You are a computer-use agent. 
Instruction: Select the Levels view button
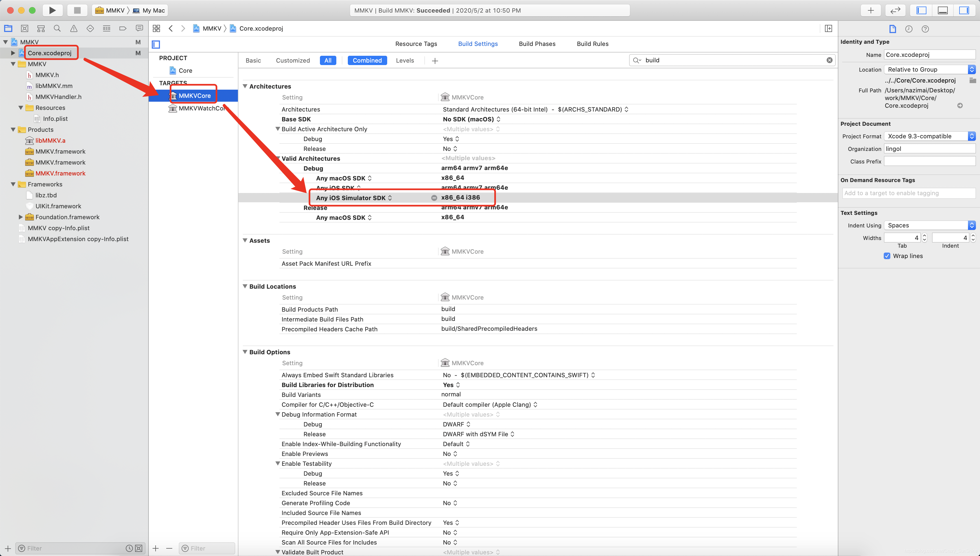pyautogui.click(x=404, y=60)
